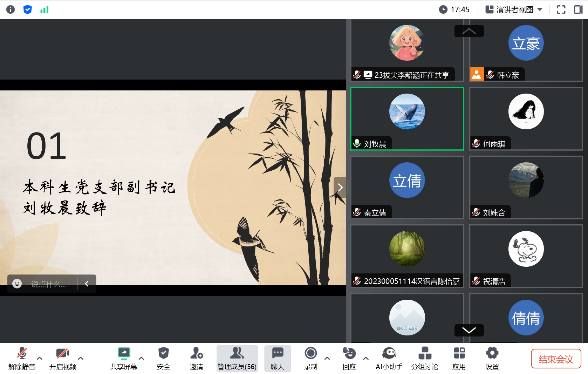This screenshot has width=588, height=374.
Task: Expand audio options arrow beside 解除静音
Action: (40, 358)
